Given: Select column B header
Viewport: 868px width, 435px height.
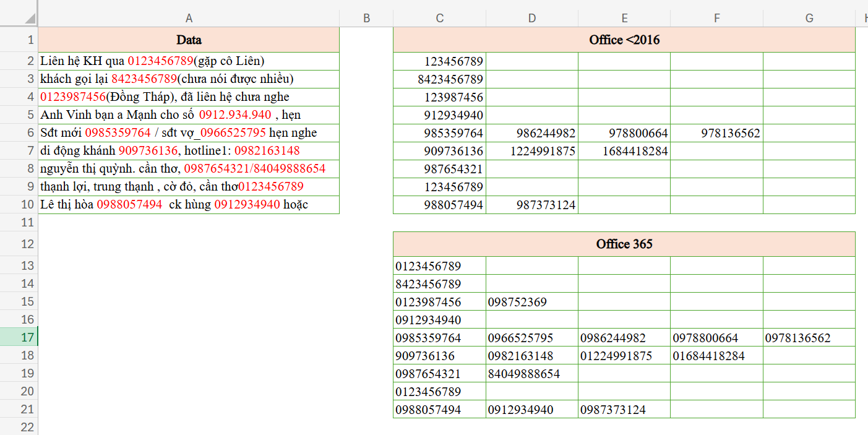Looking at the screenshot, I should point(366,18).
